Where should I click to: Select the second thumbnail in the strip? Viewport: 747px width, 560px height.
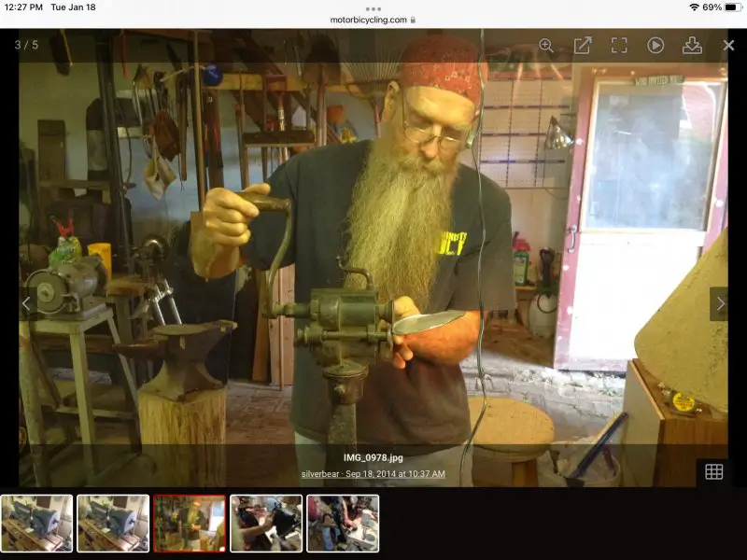point(113,523)
